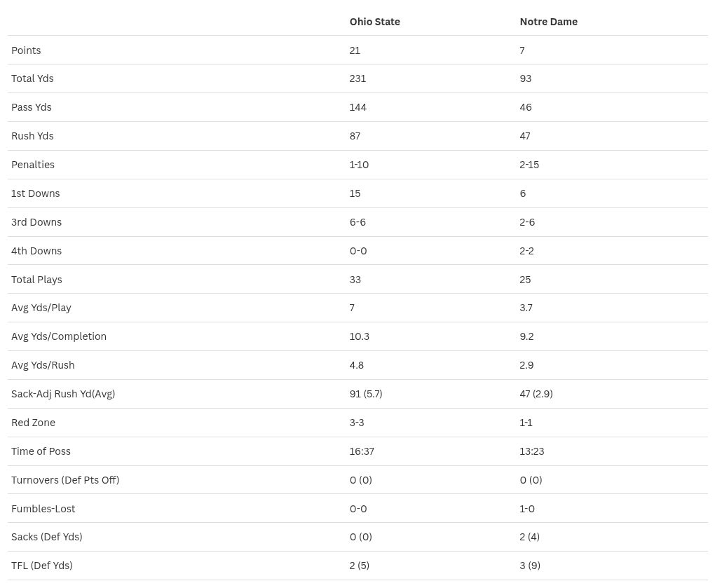Click the 1st Downs row label
Image resolution: width=715 pixels, height=588 pixels.
click(x=35, y=193)
